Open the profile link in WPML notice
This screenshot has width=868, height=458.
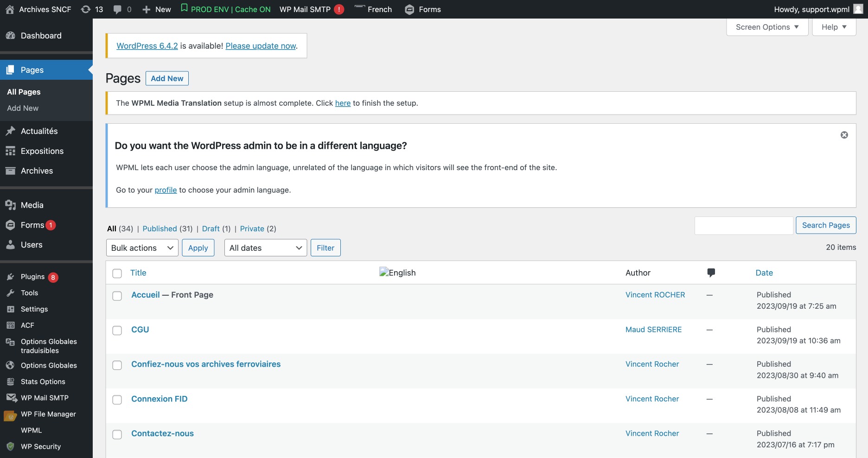[x=166, y=190]
